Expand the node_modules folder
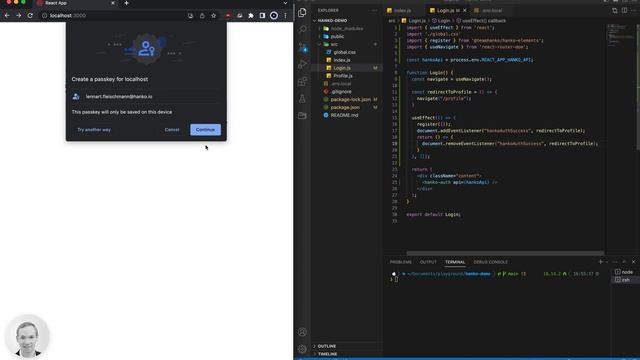Screen dimensions: 640x360 (347, 29)
